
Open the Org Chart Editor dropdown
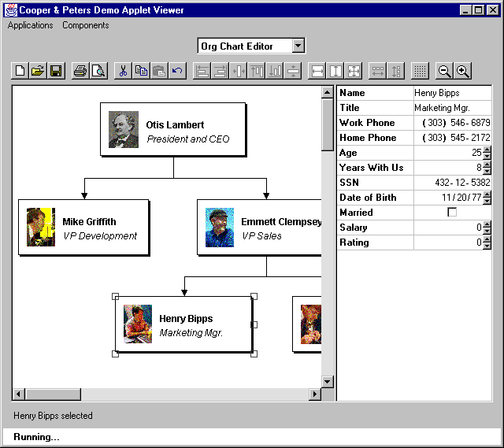[298, 46]
